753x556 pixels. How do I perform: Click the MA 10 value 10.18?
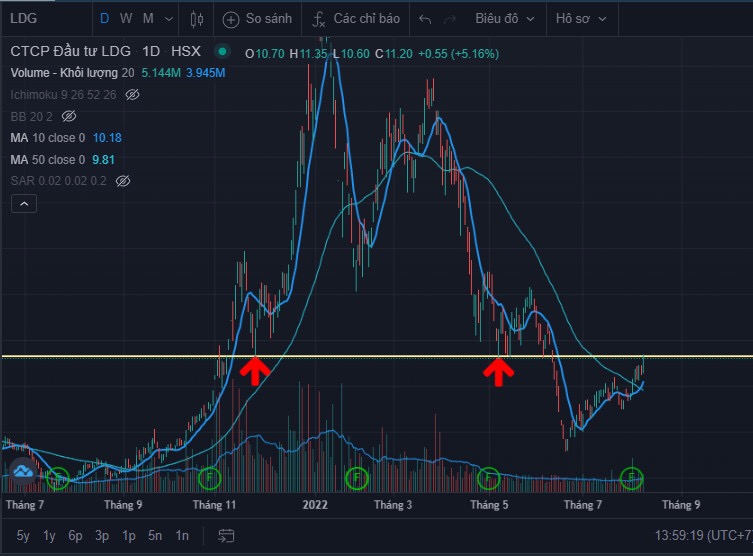click(x=107, y=138)
